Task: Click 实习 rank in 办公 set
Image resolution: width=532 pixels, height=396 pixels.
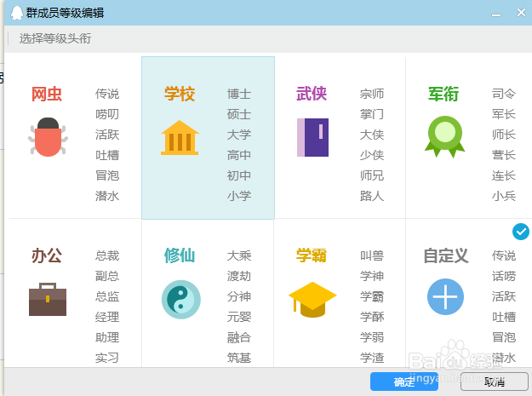Action: coord(107,358)
